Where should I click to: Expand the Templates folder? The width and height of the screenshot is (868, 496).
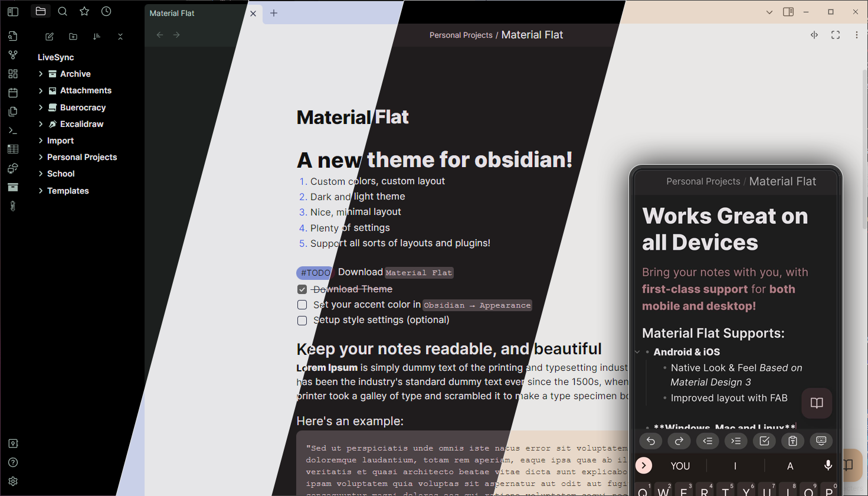click(41, 191)
